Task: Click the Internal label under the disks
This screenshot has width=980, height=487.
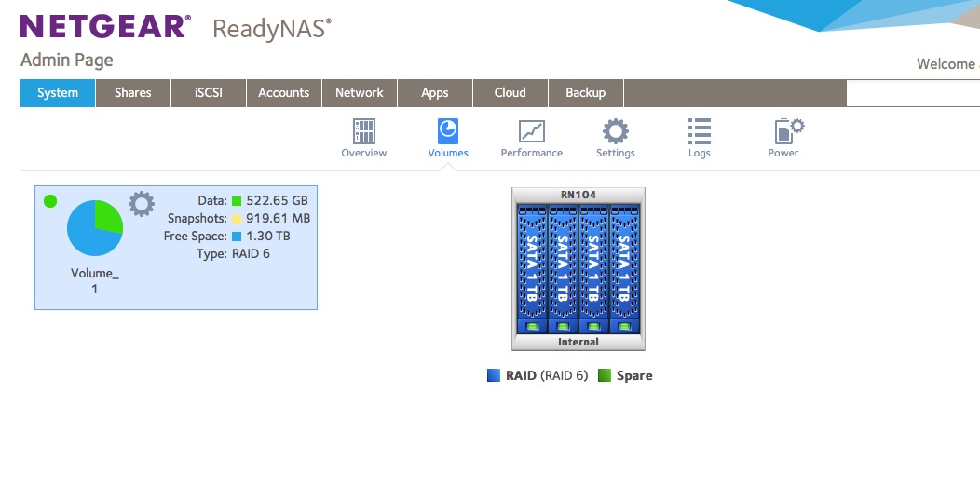Action: 578,342
